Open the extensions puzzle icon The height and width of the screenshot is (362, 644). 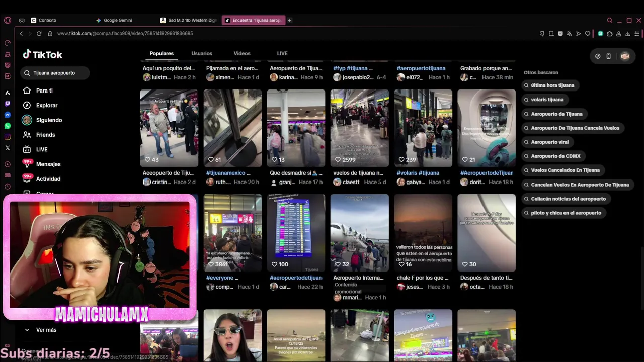pyautogui.click(x=610, y=34)
